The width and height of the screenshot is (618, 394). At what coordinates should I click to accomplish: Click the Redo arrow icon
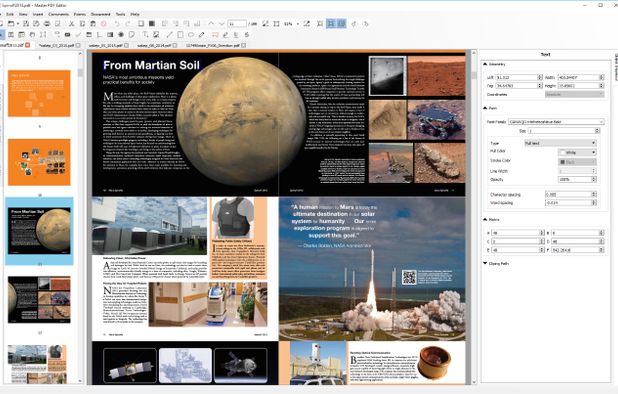[128, 24]
